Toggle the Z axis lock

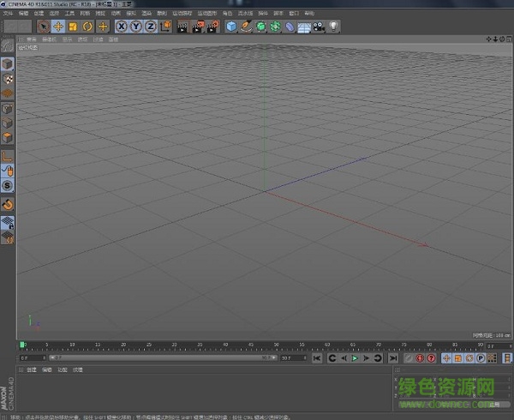150,27
